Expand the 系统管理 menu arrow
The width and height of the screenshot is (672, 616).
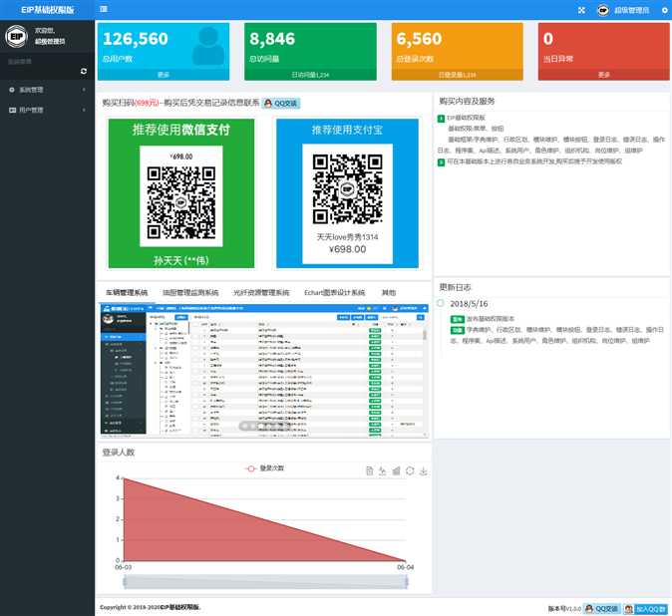[x=84, y=90]
